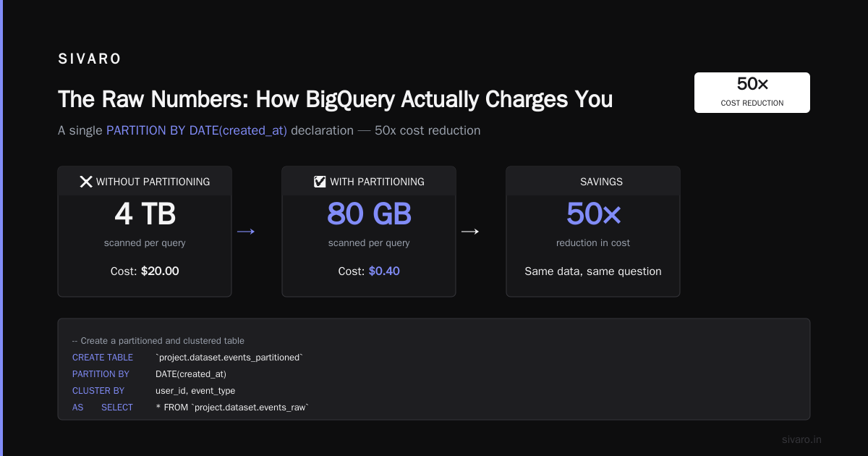Click 'scanned per query' under 80 GB
Screen dimensions: 868x456
(369, 243)
